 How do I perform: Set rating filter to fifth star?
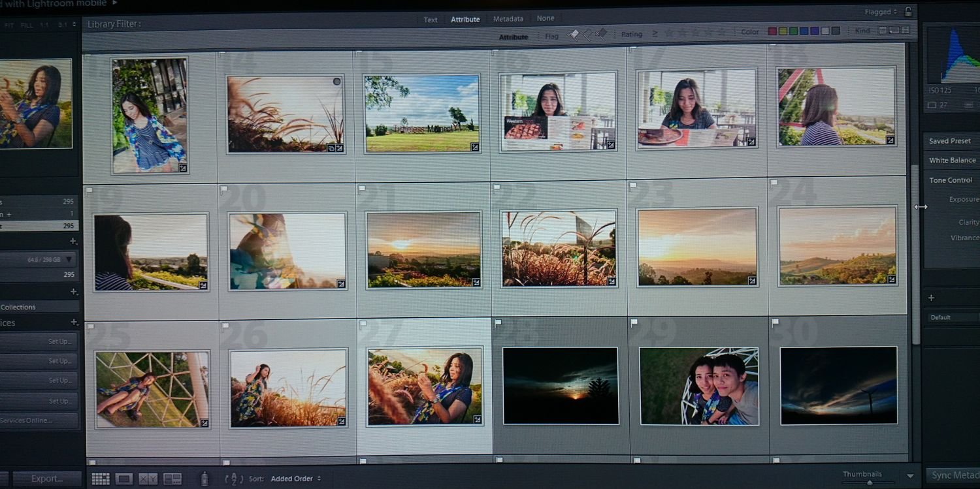(x=721, y=32)
